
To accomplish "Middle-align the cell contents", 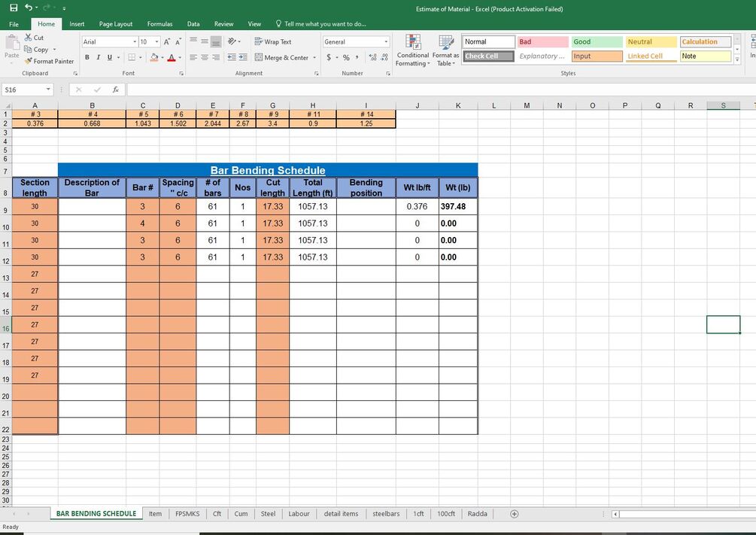I will pyautogui.click(x=205, y=42).
